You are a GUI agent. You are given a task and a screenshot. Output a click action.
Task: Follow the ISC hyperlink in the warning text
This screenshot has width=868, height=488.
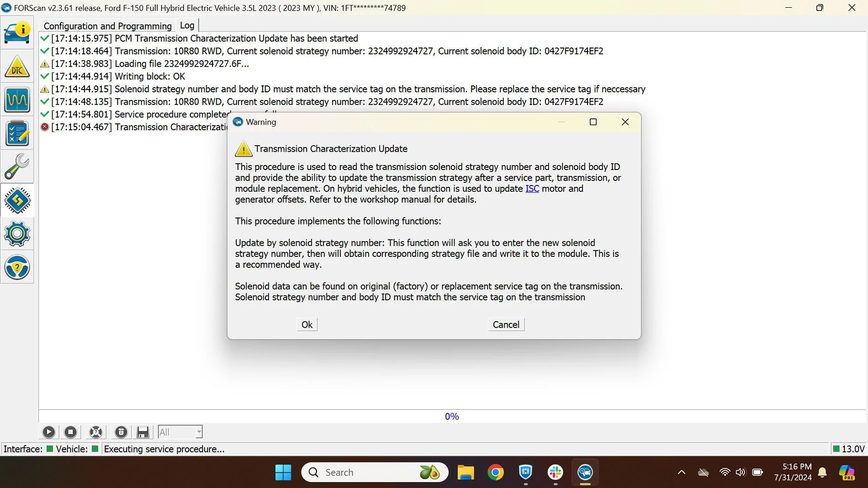(x=532, y=189)
